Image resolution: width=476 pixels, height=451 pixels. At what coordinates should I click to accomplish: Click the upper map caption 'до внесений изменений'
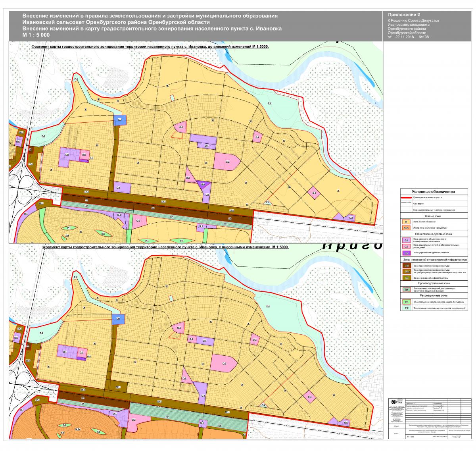tap(150, 46)
